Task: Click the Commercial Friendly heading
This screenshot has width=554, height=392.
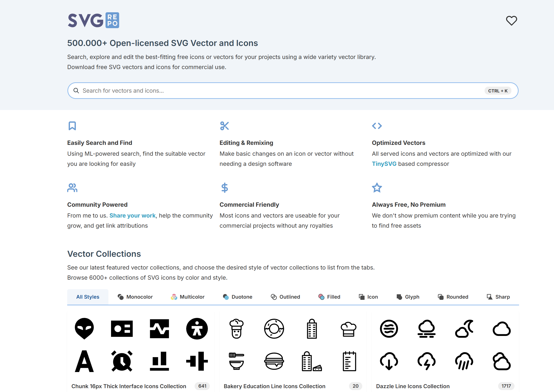Action: coord(249,205)
